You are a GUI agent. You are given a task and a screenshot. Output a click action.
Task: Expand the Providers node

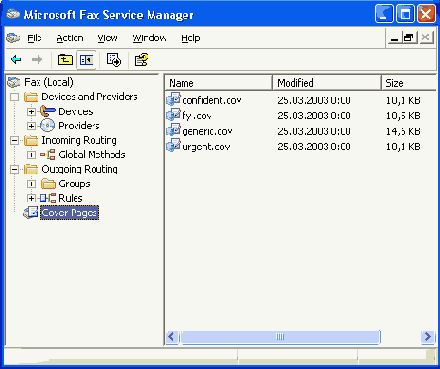tap(31, 126)
